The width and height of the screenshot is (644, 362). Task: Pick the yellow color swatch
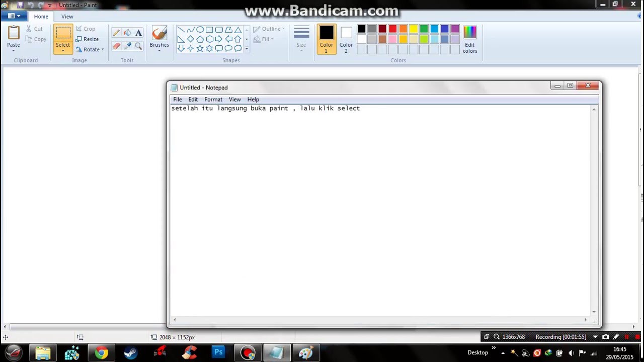(x=414, y=29)
